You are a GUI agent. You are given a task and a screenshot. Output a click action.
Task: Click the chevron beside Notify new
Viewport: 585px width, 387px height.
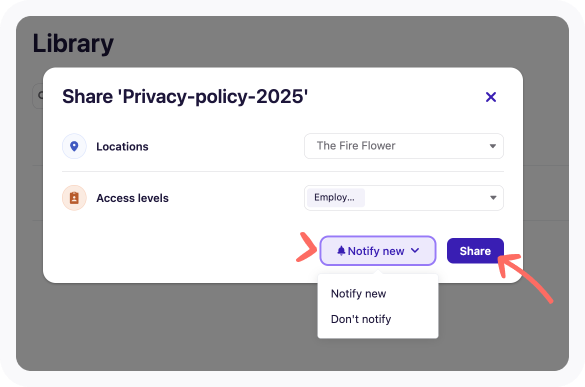[x=415, y=250]
